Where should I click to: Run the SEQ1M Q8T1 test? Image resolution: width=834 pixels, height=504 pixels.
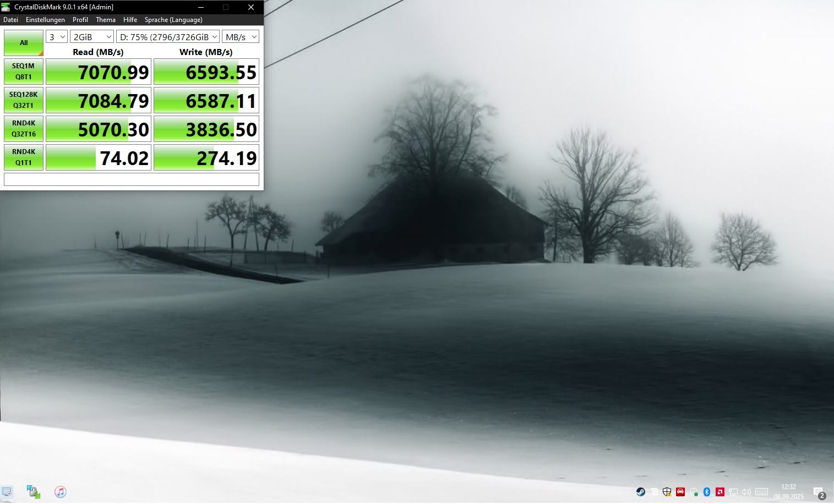(x=24, y=72)
